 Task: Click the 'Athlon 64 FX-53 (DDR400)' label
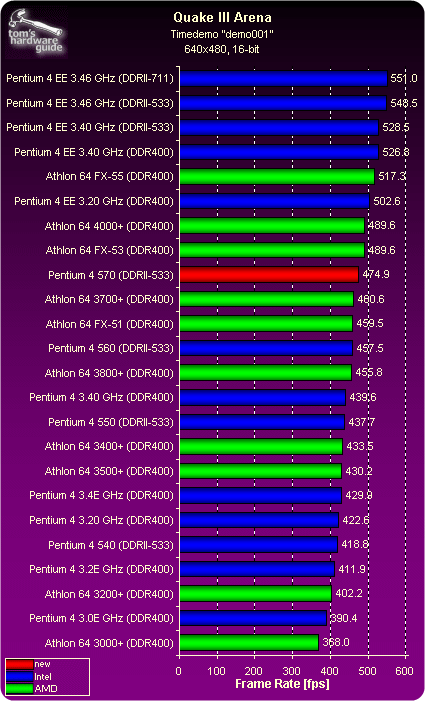(109, 250)
